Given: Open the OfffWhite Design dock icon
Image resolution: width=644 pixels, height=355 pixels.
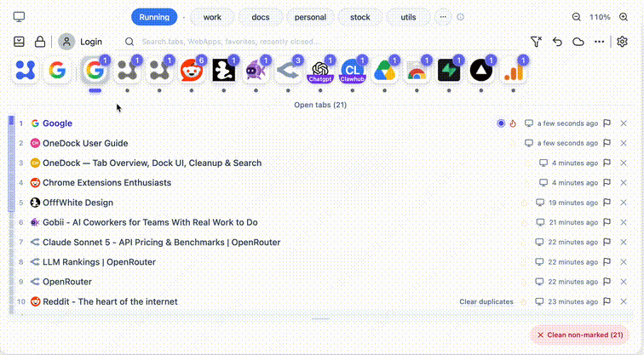Looking at the screenshot, I should pyautogui.click(x=224, y=71).
